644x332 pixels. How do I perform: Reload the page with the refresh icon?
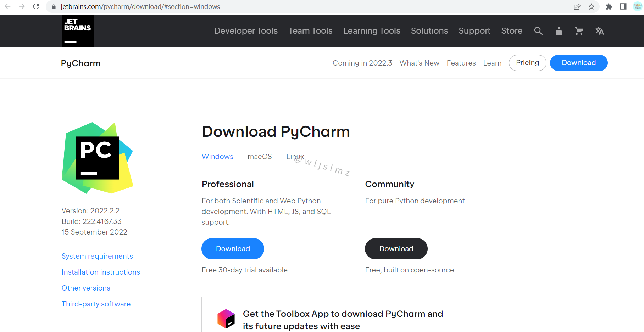[x=36, y=6]
